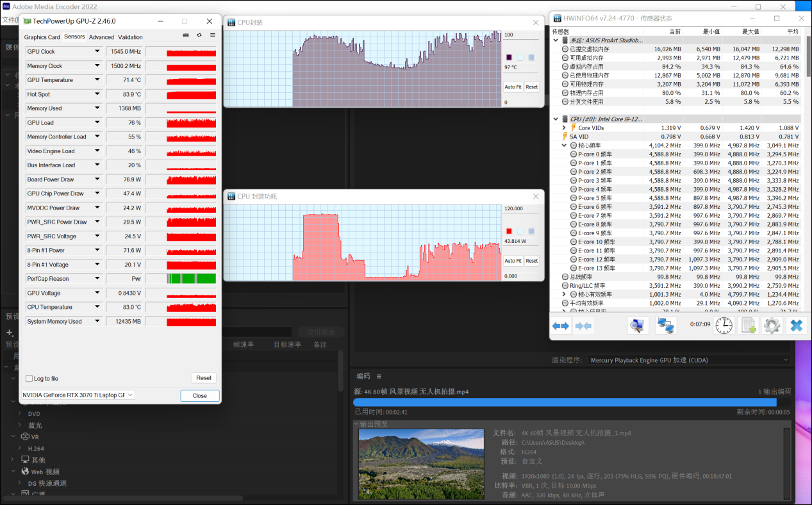Viewport: 812px width, 505px height.
Task: Switch to the Advanced tab
Action: point(101,37)
